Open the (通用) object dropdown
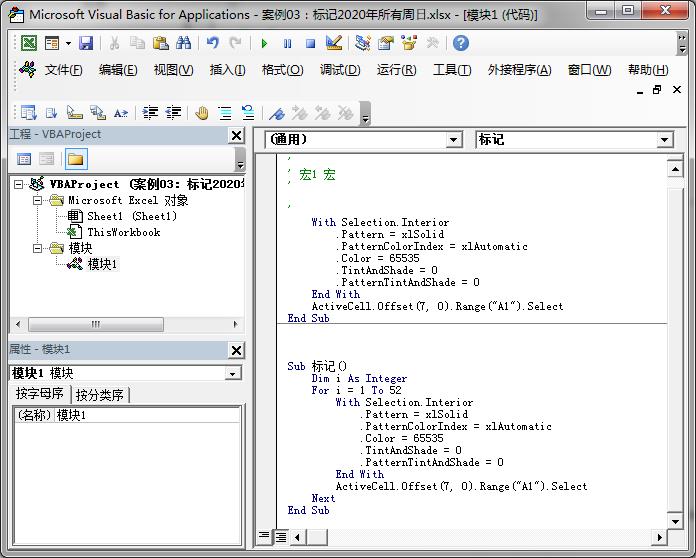Screen dimensions: 696x558 click(453, 140)
